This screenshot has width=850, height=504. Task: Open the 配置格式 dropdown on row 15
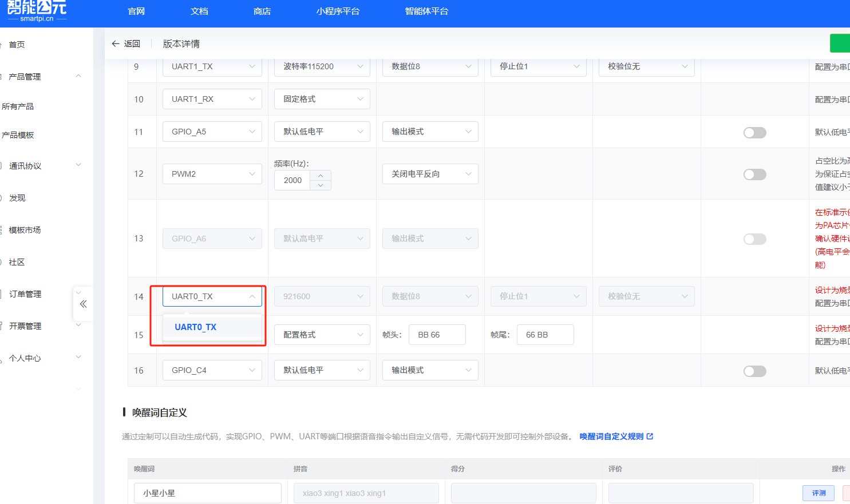click(322, 335)
